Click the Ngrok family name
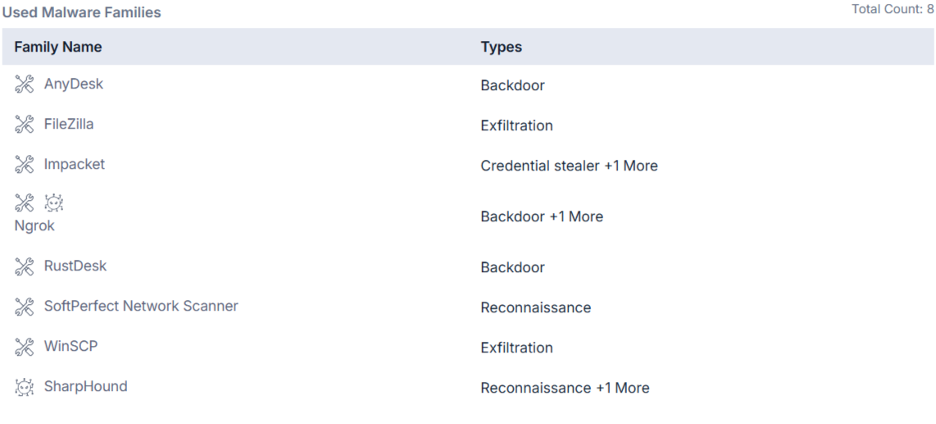Image resolution: width=936 pixels, height=424 pixels. click(x=34, y=226)
